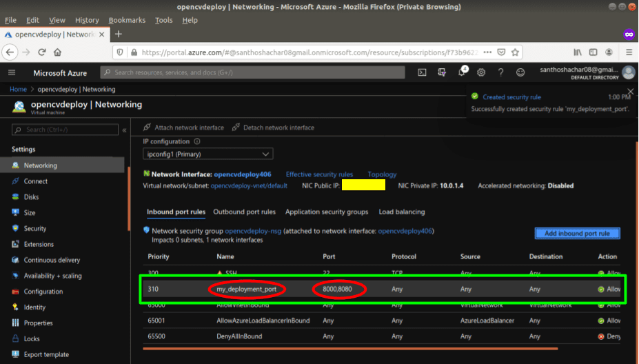Open Firefox application menu button
This screenshot has height=364, width=639.
coord(629,52)
